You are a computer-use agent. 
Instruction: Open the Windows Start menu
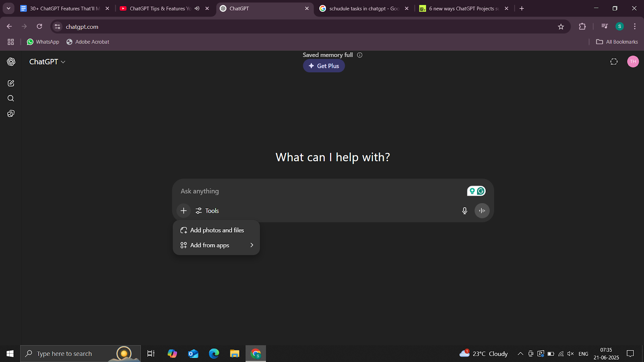[x=10, y=354]
